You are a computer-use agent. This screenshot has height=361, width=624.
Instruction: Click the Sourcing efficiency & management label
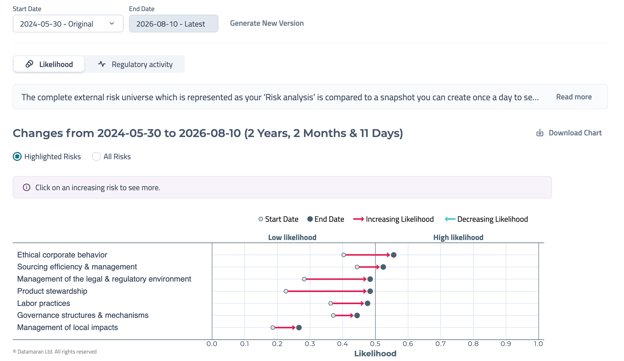(x=77, y=267)
